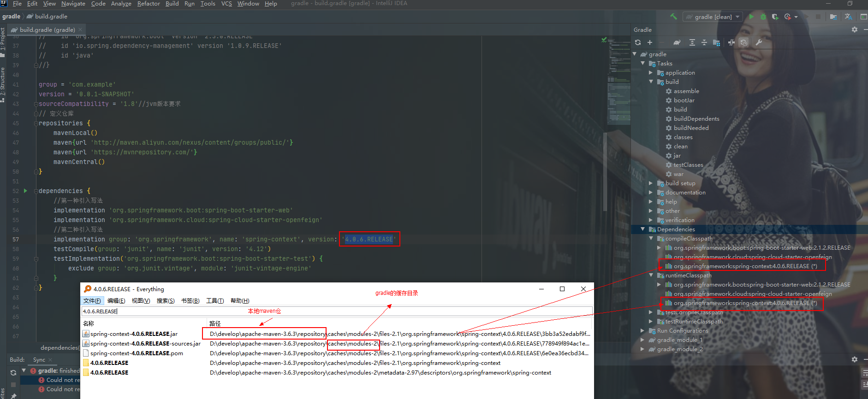Open the 文件(F) menu in Everything
868x399 pixels.
92,301
